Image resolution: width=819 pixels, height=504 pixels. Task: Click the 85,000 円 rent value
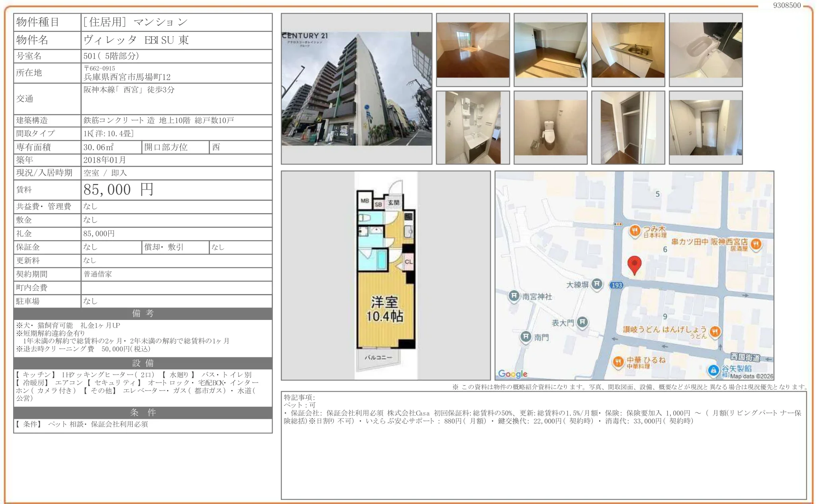[x=118, y=190]
